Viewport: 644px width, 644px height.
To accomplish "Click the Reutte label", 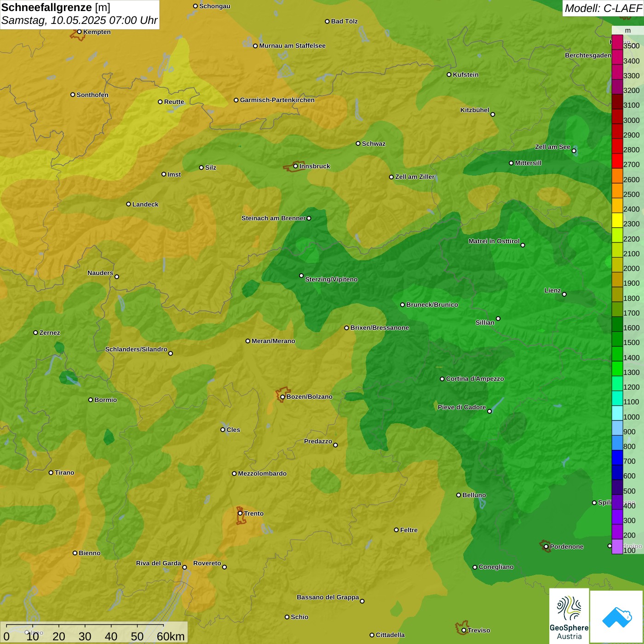I will tap(174, 102).
